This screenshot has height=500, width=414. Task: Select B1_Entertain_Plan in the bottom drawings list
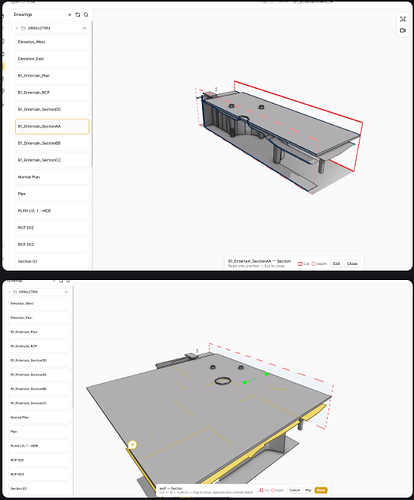[39, 332]
